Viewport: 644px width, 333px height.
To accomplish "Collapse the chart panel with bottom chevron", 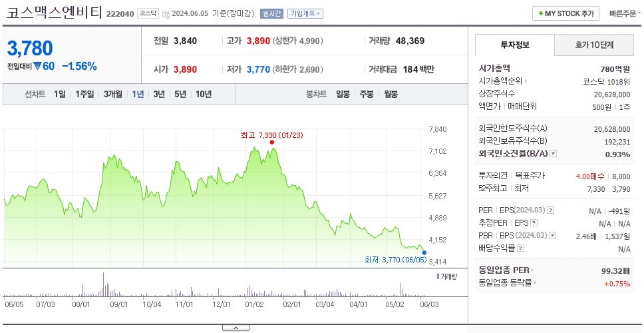I will 236,328.
